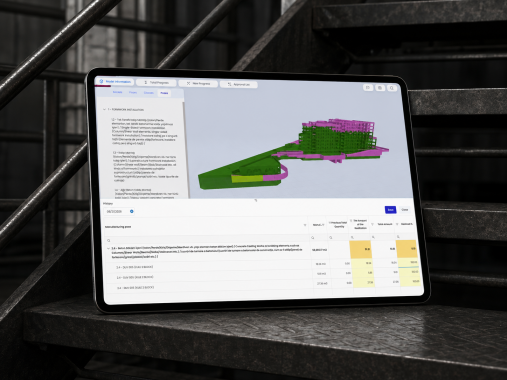The image size is (507, 380).
Task: Click orange realization amount cell of bold 3.4 row
Action: point(360,249)
